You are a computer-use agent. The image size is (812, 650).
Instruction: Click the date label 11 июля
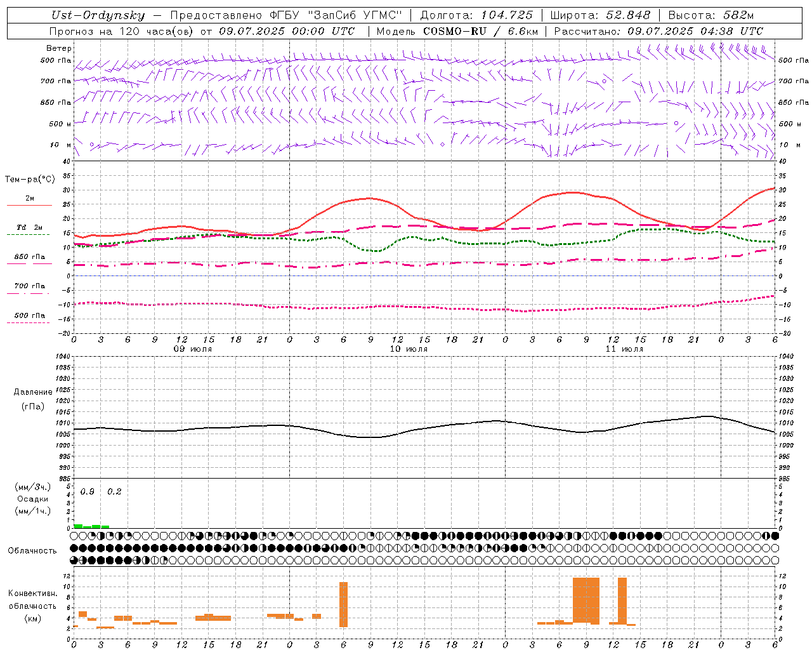pyautogui.click(x=624, y=349)
